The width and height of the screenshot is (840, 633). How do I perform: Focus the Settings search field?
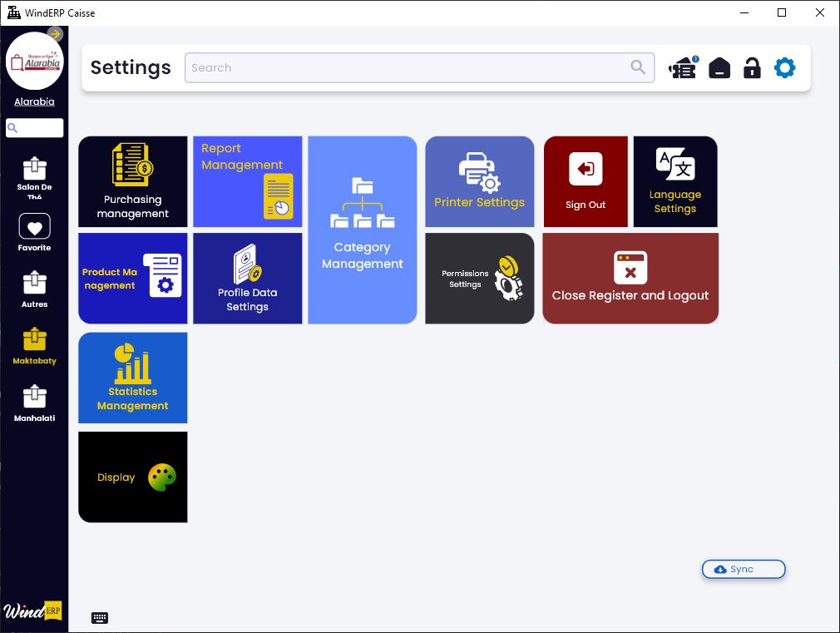coord(419,67)
